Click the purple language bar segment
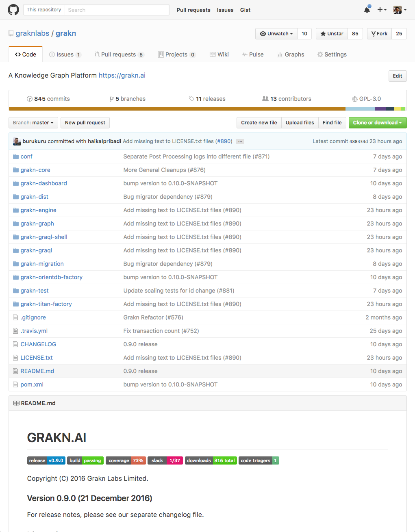Image resolution: width=415 pixels, height=532 pixels. [380, 109]
